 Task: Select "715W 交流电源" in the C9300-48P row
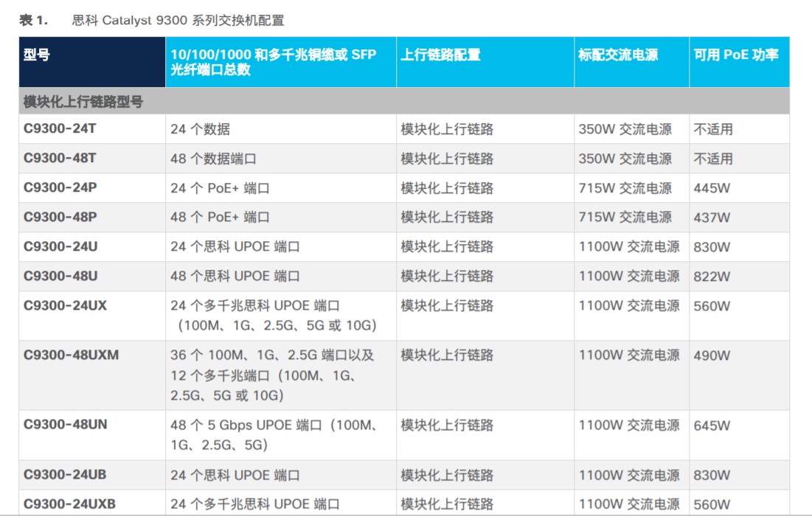point(625,218)
